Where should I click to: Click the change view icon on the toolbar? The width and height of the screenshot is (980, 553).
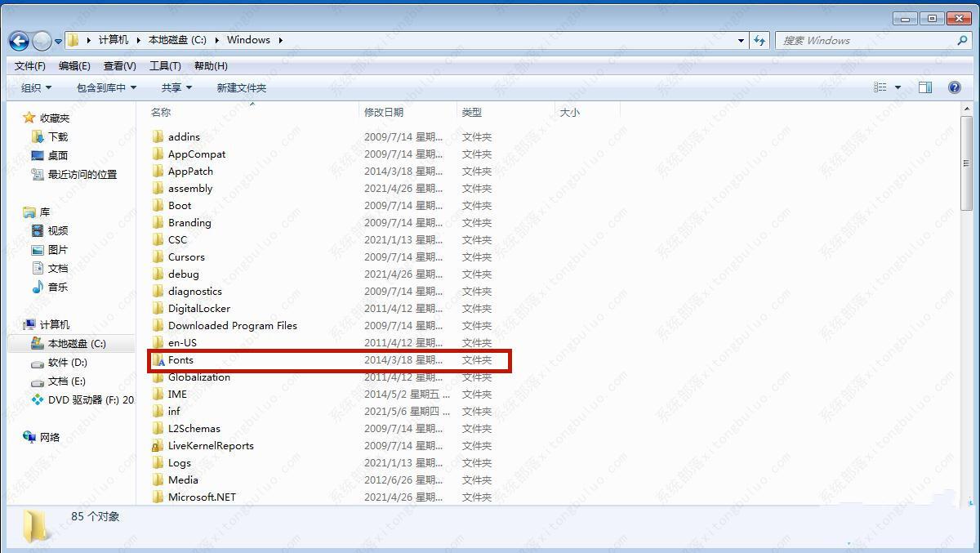click(879, 87)
